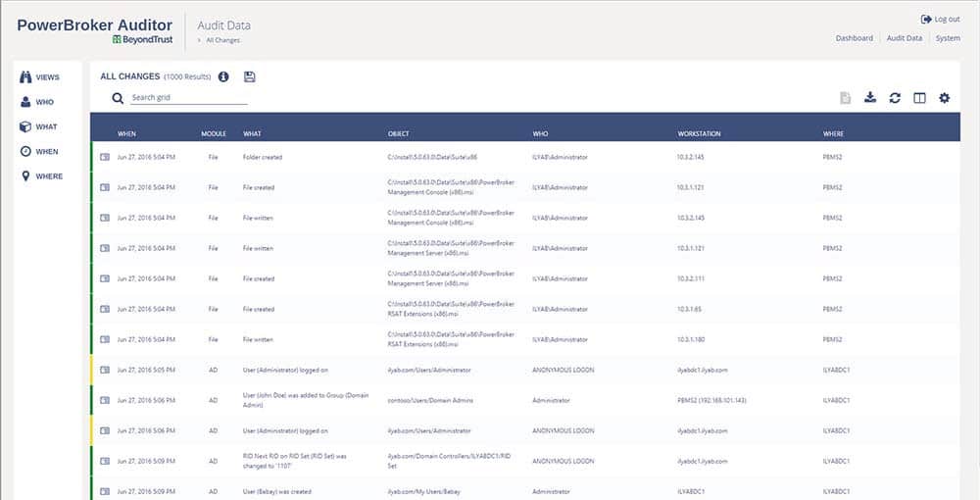Select the C:\Install\5.0.63.0\Data\Suite\x86 folder object cell
This screenshot has height=500, width=980.
tap(432, 158)
